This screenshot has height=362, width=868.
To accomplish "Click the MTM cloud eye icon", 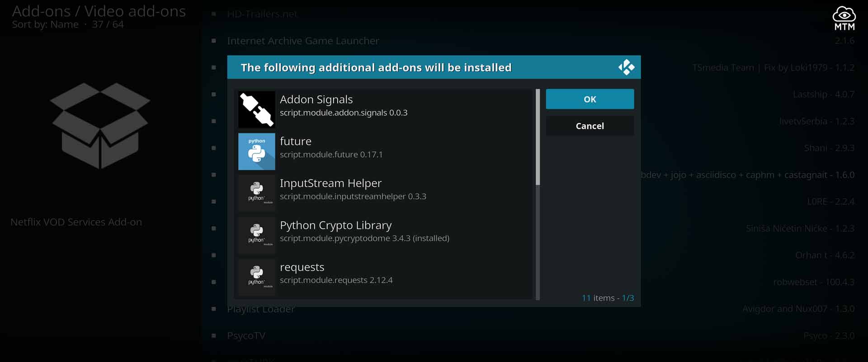I will (844, 19).
